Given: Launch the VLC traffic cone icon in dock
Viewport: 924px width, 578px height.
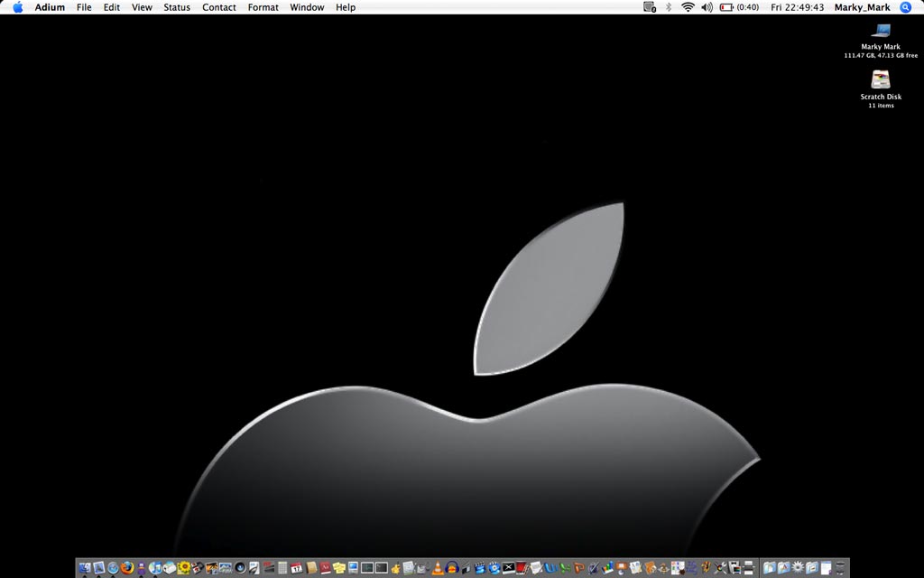Looking at the screenshot, I should point(438,569).
